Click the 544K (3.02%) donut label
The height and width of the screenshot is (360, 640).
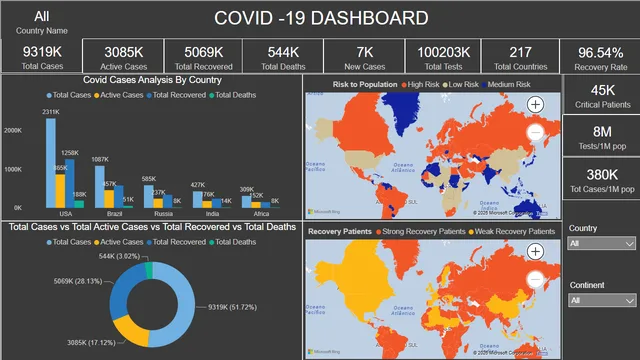[x=119, y=256]
